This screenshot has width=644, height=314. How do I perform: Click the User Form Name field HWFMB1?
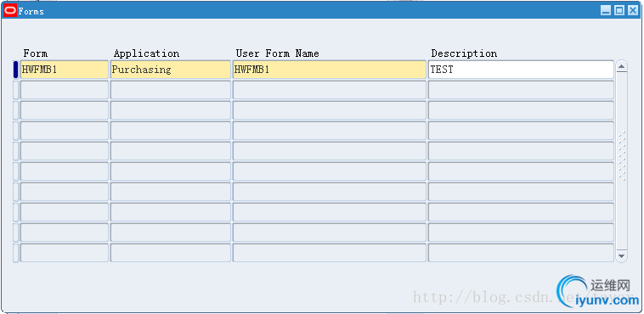coord(330,70)
